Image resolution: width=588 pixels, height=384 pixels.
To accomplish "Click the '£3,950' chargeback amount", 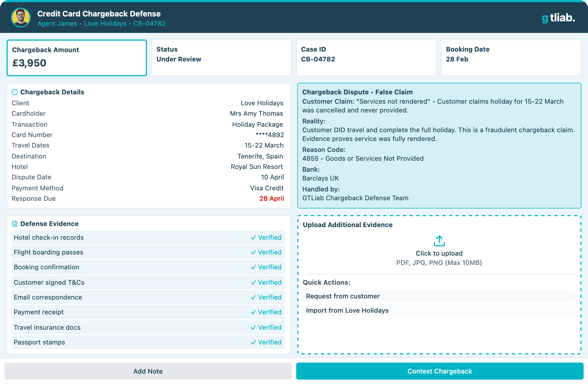I will pos(29,63).
